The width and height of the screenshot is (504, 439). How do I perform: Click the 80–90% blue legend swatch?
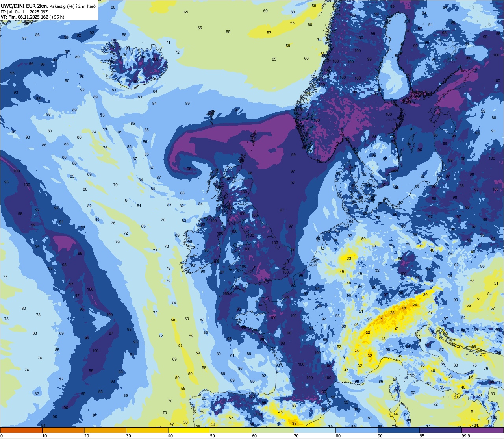357,430
